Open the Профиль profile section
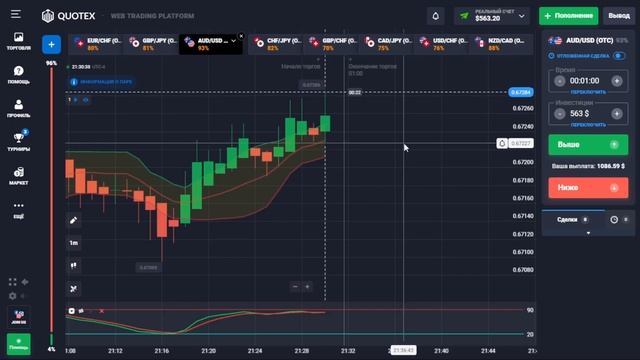The width and height of the screenshot is (640, 360). tap(18, 109)
